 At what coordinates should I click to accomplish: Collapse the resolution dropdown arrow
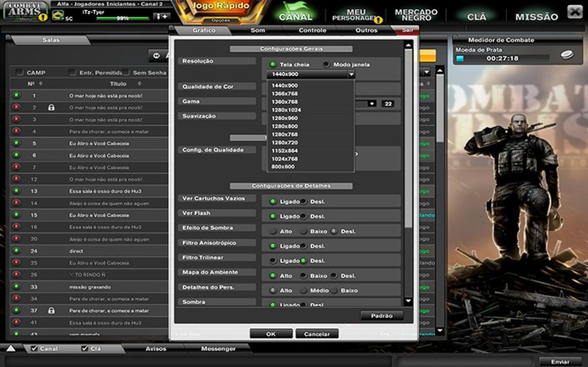click(351, 75)
